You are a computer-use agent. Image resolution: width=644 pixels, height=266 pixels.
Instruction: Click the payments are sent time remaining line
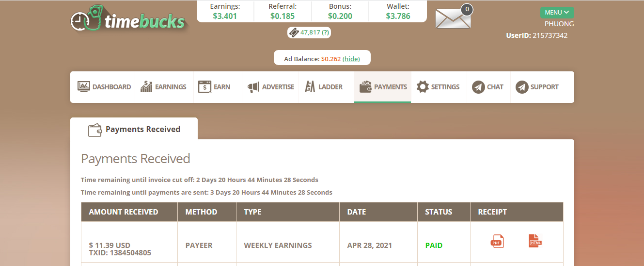click(x=206, y=192)
